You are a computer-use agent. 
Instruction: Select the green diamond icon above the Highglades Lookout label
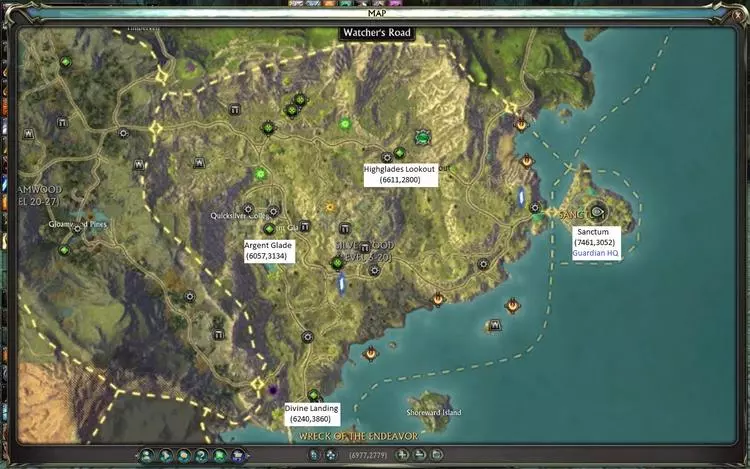point(399,153)
